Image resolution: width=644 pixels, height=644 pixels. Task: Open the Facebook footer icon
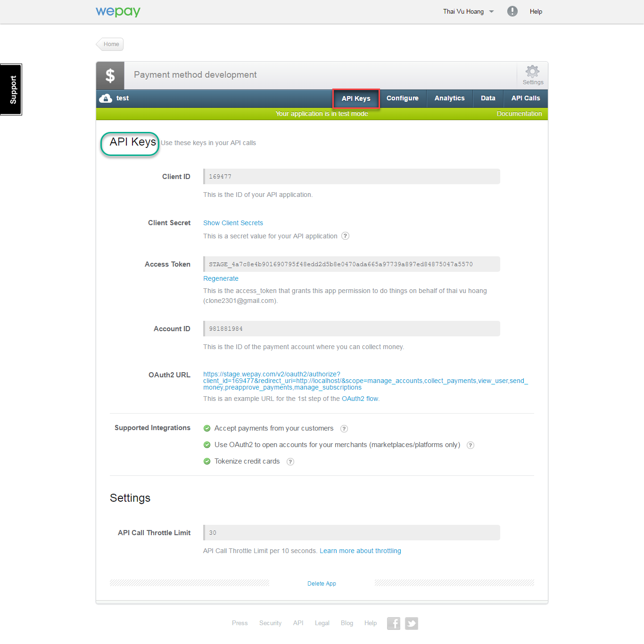pyautogui.click(x=393, y=623)
